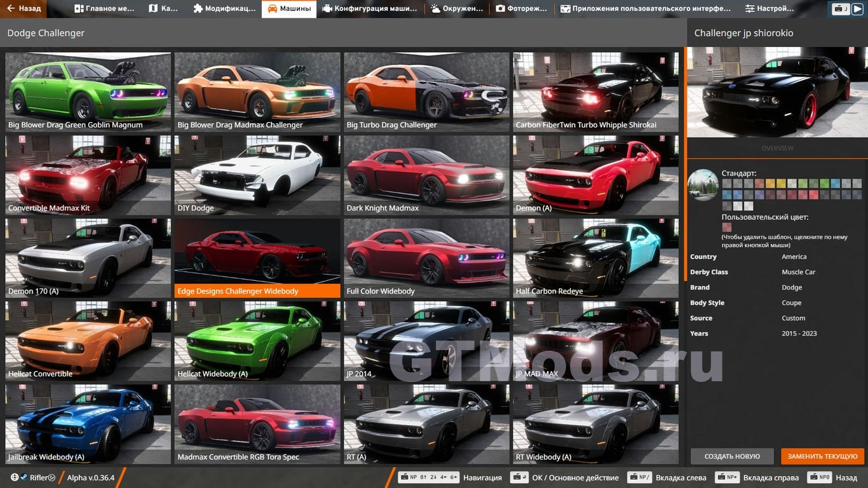Pick the Demon (A) configuration
This screenshot has width=868, height=488.
[x=596, y=175]
